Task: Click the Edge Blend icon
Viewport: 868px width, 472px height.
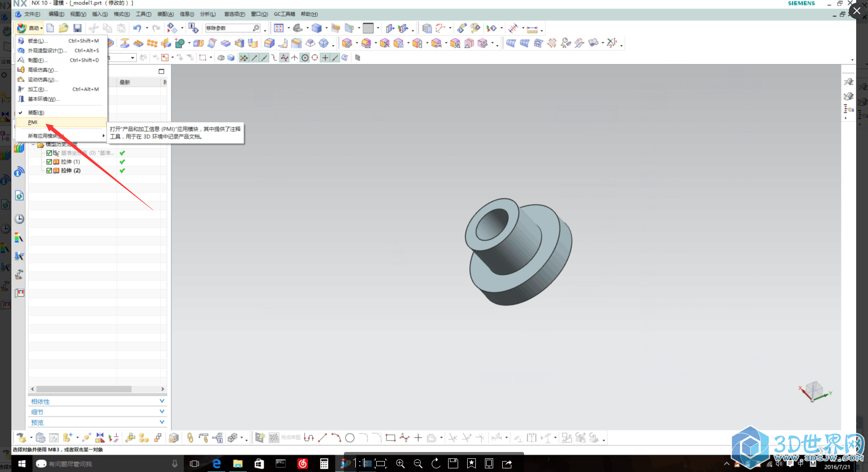Action: tap(269, 43)
